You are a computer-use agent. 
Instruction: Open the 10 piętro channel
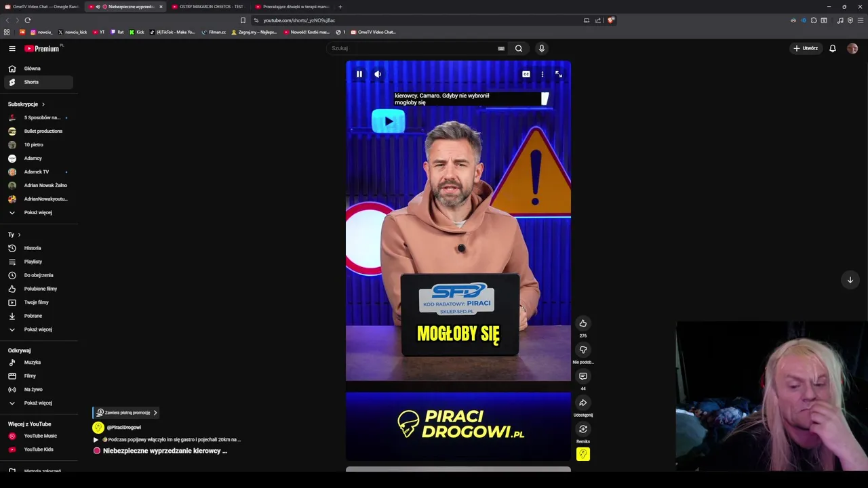coord(39,145)
